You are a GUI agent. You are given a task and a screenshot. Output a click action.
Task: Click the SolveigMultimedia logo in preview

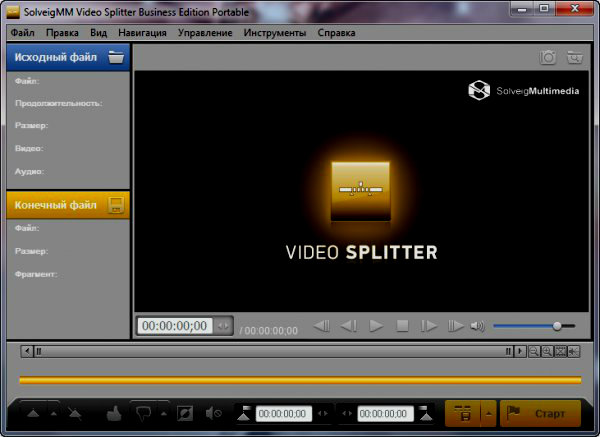[x=523, y=91]
